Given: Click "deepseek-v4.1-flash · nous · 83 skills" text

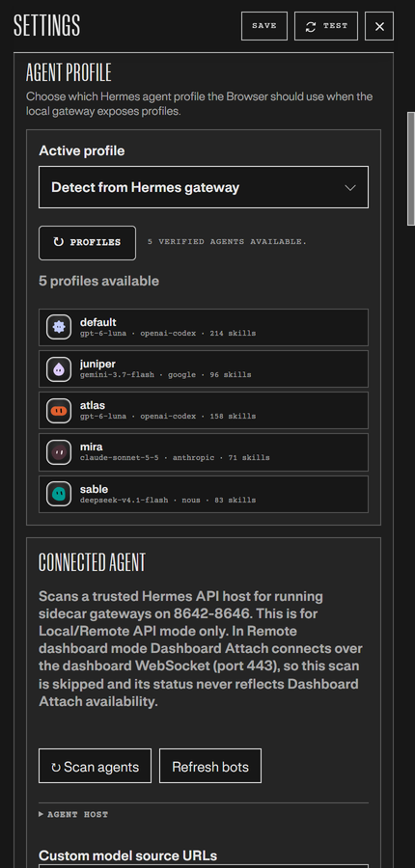Looking at the screenshot, I should (x=168, y=500).
